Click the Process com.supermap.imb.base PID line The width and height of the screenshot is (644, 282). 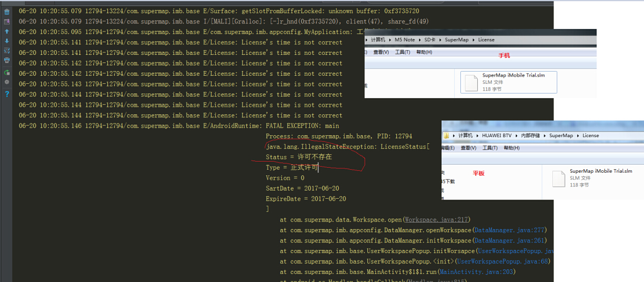coord(339,136)
